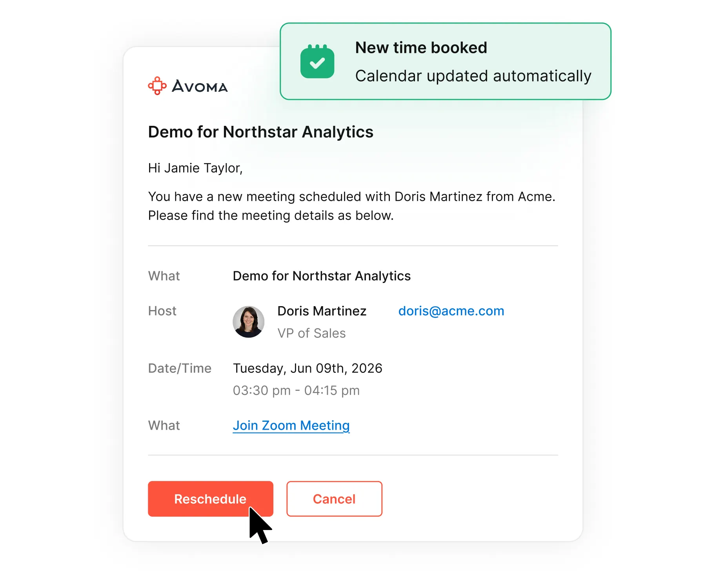Image resolution: width=706 pixels, height=588 pixels.
Task: Click the host name 'Doris Martinez' beside the photo
Action: [322, 311]
